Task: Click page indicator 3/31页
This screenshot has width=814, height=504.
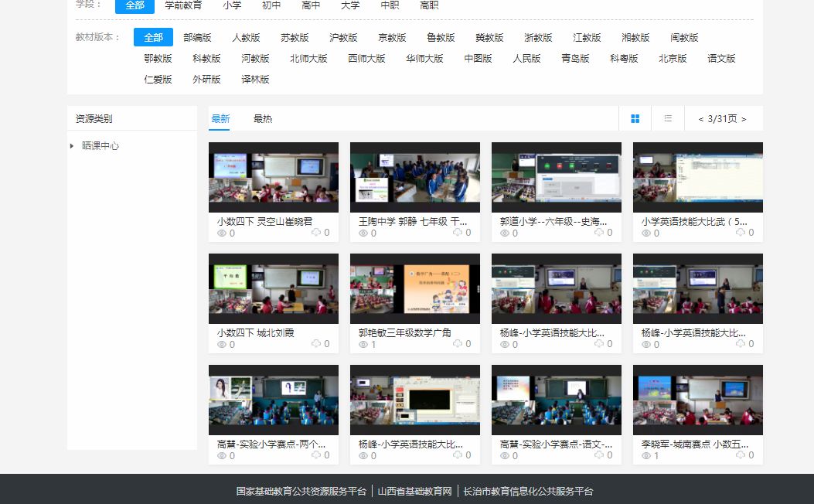Action: [x=722, y=119]
